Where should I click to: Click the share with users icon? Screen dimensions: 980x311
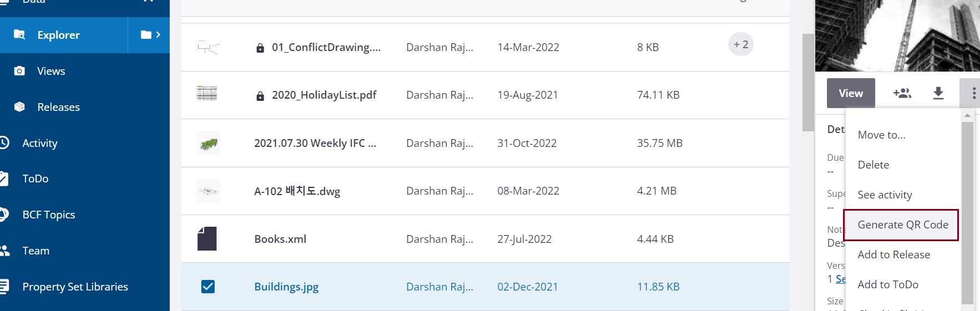click(902, 93)
